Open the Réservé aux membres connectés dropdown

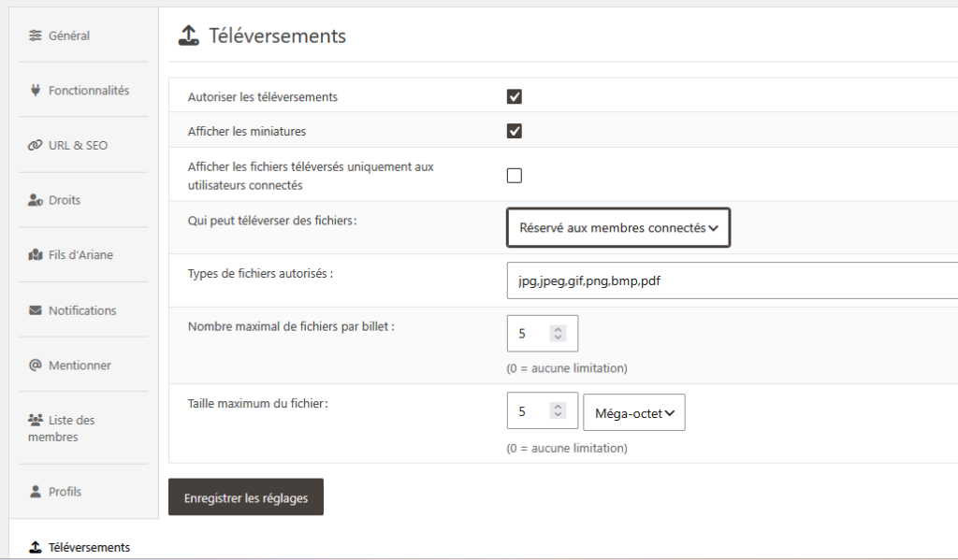[x=618, y=228]
